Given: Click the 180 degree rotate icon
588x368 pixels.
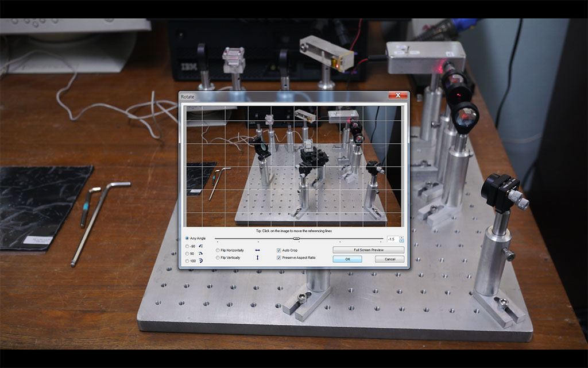Looking at the screenshot, I should click(x=201, y=261).
